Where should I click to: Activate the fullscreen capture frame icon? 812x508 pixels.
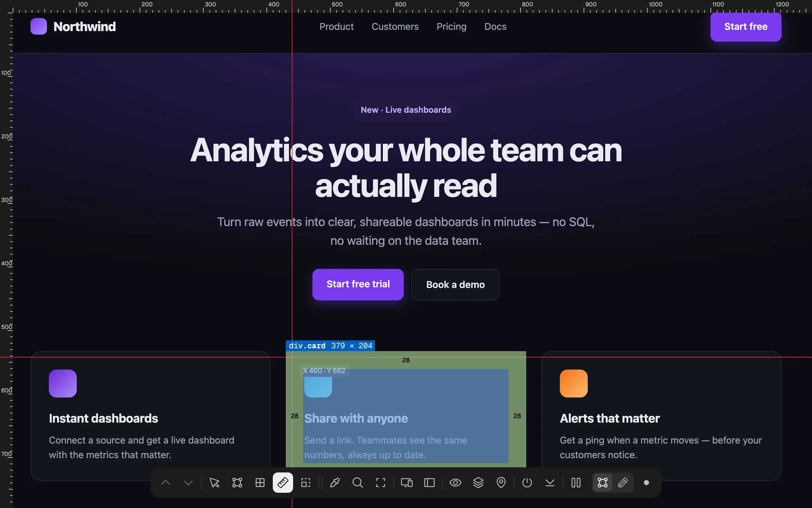pyautogui.click(x=381, y=483)
